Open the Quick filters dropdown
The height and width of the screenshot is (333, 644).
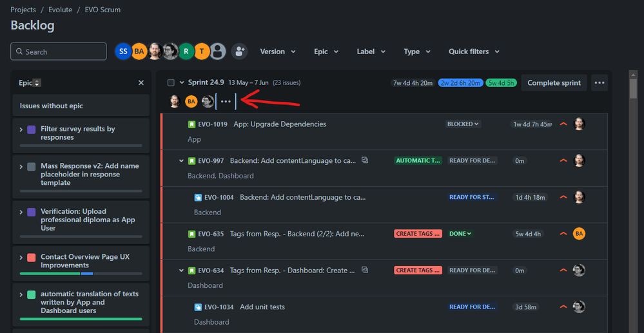[474, 52]
